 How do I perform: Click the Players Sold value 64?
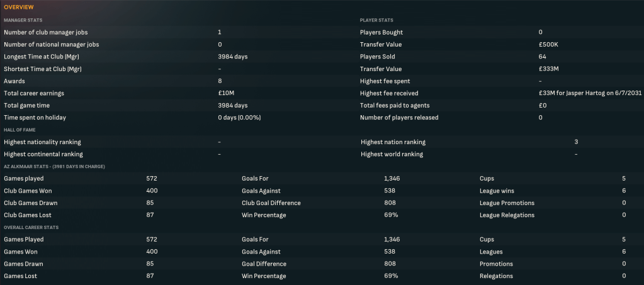pos(542,57)
